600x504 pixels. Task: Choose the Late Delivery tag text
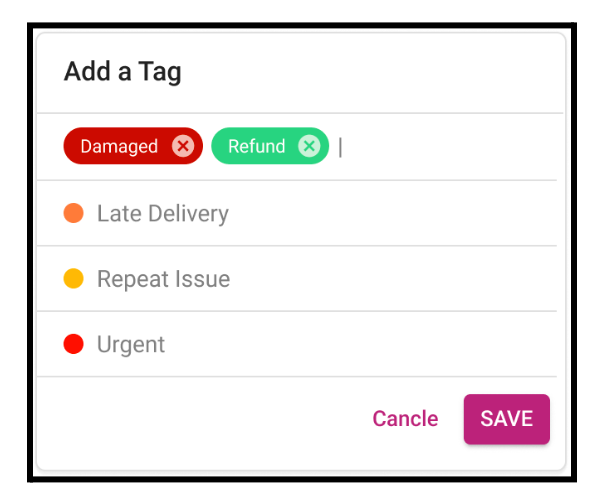[163, 214]
